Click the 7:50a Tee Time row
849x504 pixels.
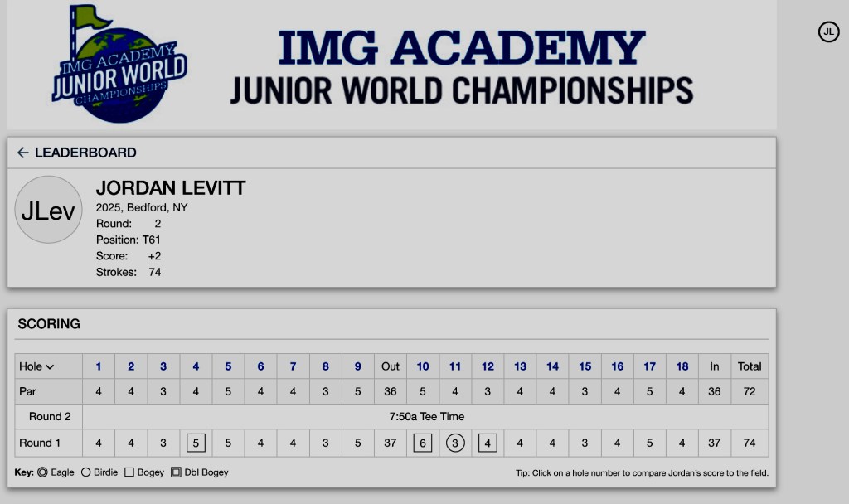tap(425, 416)
